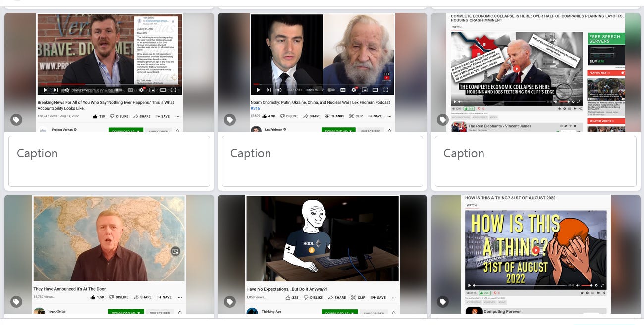Click settings gear in Project Veritas video player

pos(142,90)
